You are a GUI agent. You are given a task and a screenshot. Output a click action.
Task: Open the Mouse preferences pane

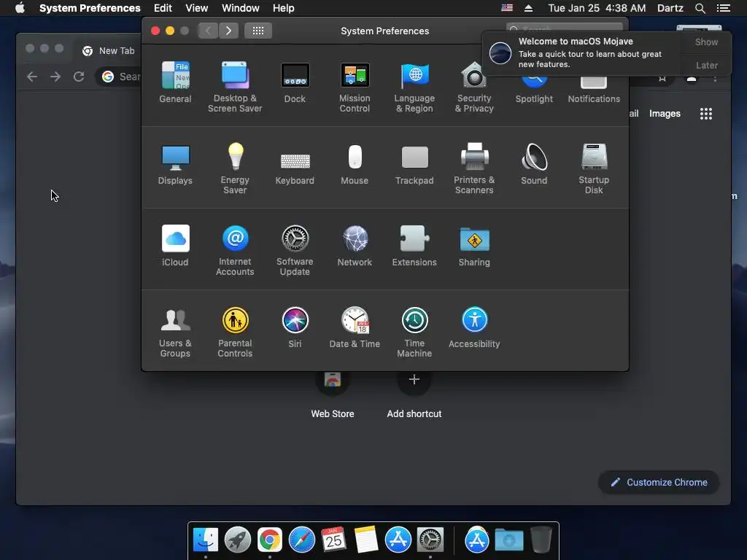coord(355,164)
